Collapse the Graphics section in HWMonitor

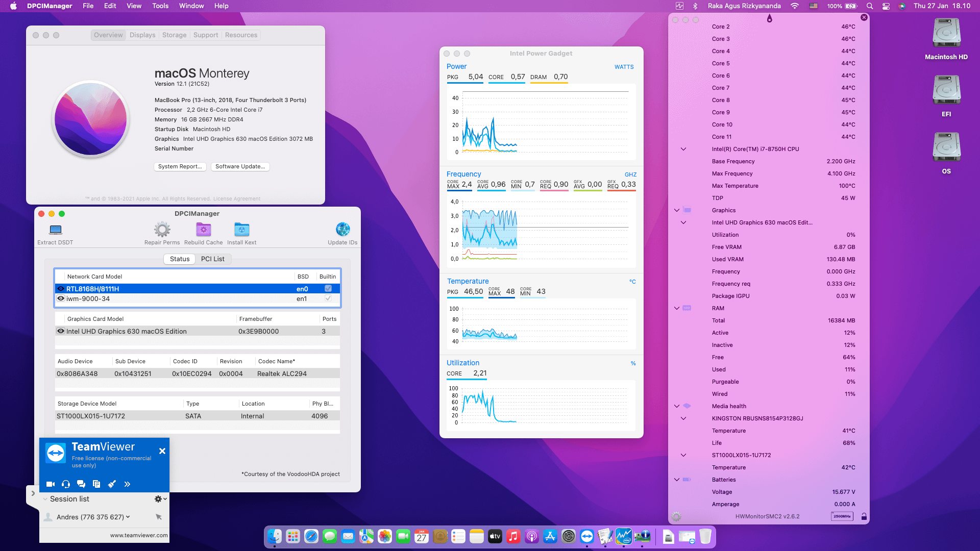[x=677, y=210]
